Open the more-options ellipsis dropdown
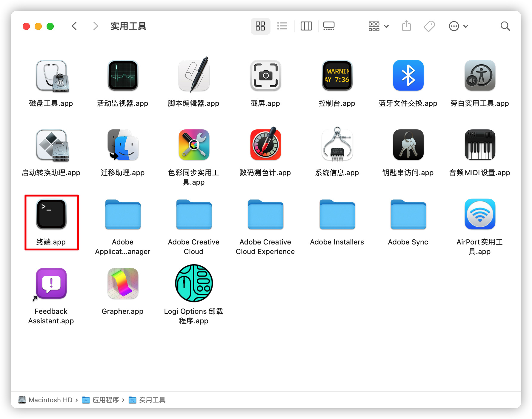The image size is (532, 419). tap(458, 26)
